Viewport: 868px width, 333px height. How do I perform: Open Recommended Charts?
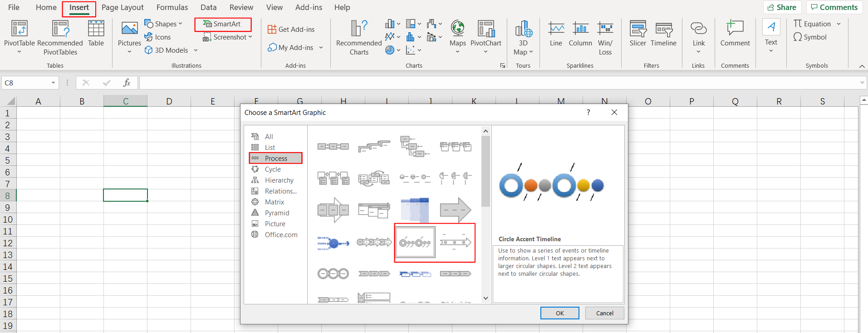pyautogui.click(x=359, y=37)
